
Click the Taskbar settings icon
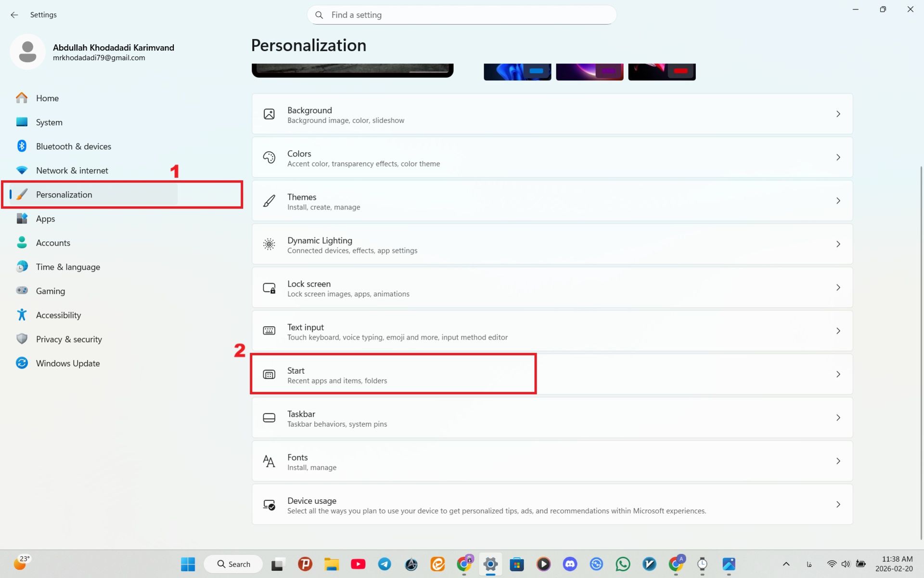click(x=269, y=418)
